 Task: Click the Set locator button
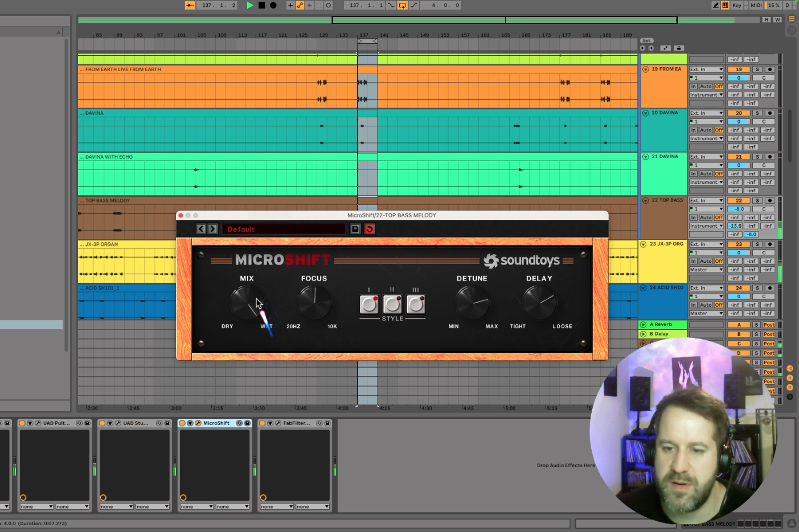646,40
